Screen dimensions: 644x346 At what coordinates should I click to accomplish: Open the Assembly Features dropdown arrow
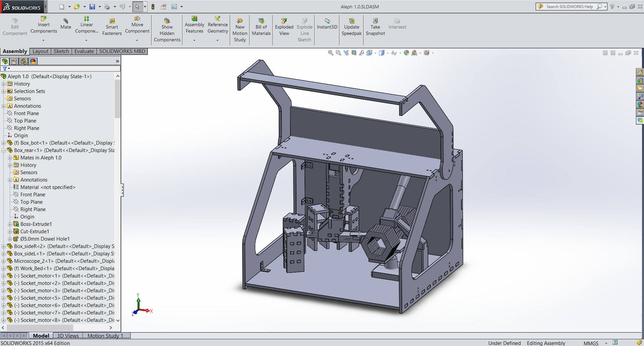[194, 40]
